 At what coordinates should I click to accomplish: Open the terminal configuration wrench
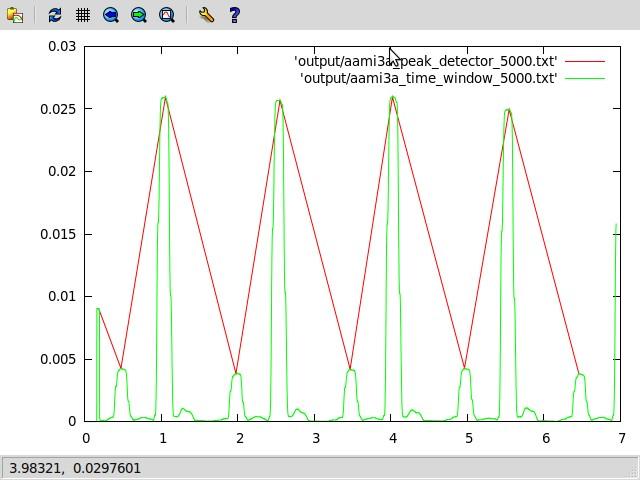[x=206, y=15]
